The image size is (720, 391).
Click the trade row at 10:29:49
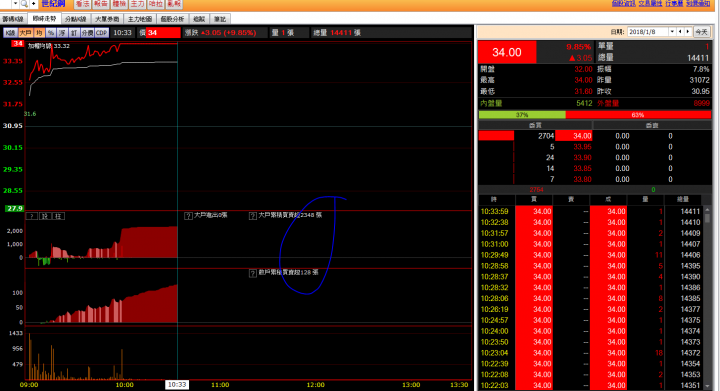click(x=590, y=255)
